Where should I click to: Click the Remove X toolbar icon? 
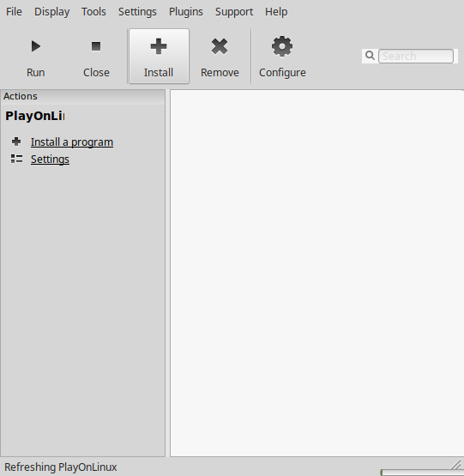(220, 46)
